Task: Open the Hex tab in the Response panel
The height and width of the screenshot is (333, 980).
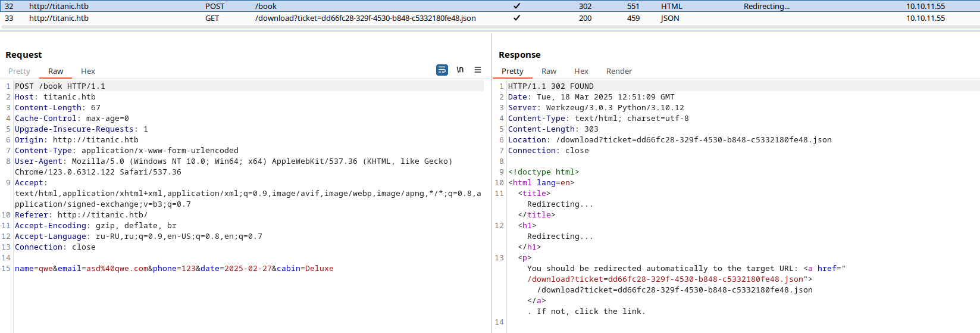Action: point(581,71)
